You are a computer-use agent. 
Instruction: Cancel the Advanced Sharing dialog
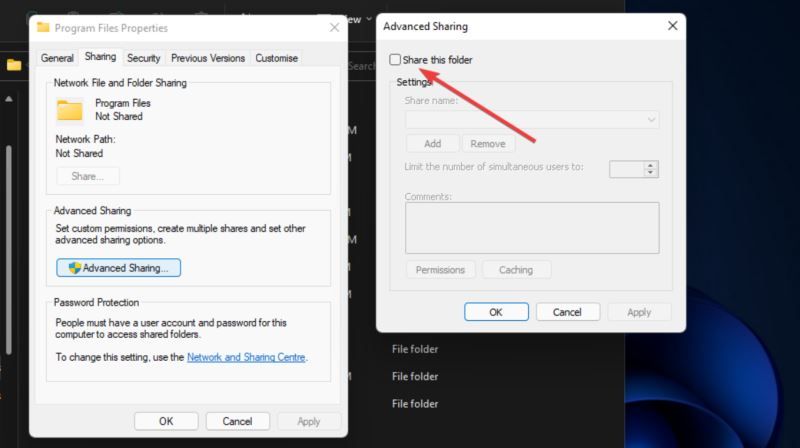click(x=568, y=312)
